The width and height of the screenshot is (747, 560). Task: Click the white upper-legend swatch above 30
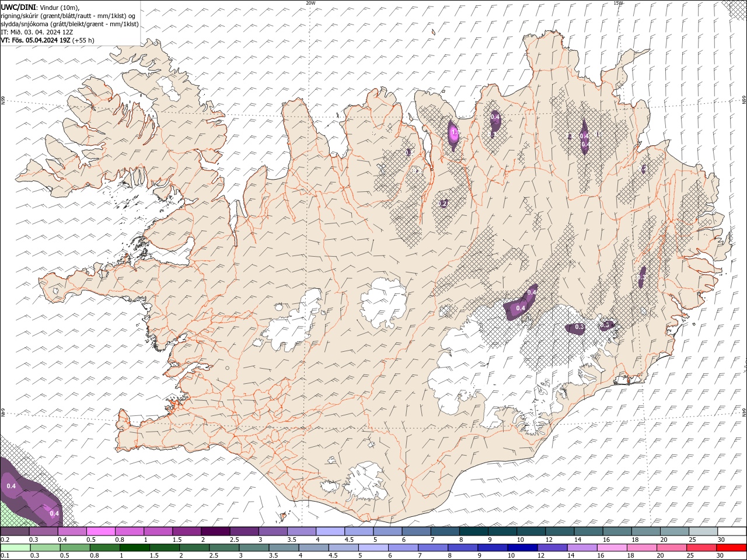(731, 531)
